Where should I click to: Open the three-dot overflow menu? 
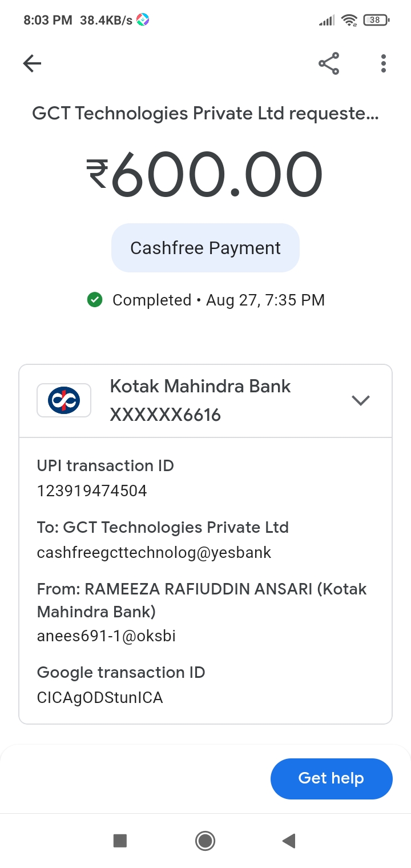click(384, 63)
